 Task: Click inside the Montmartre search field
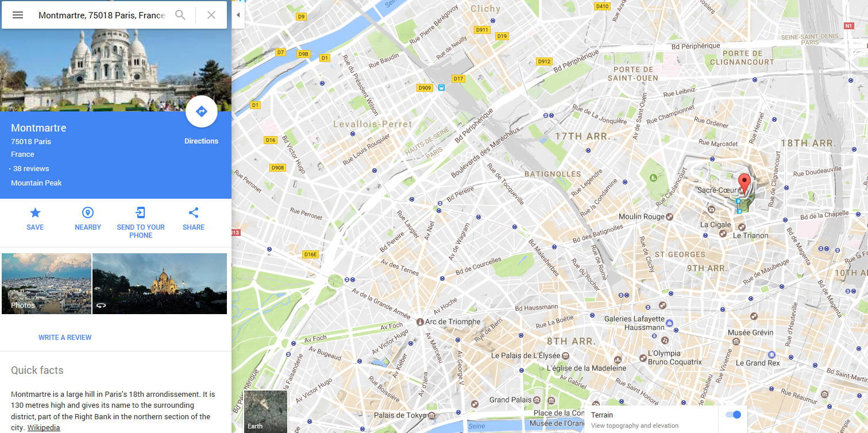pyautogui.click(x=102, y=15)
